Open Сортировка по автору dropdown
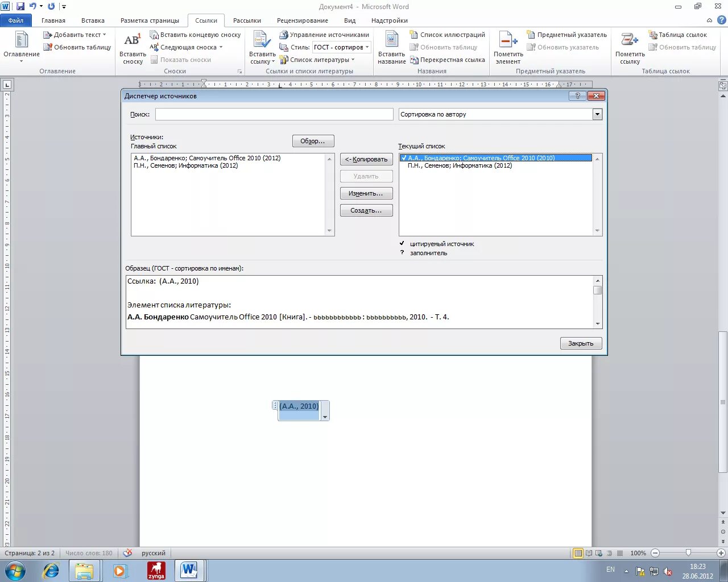 click(597, 114)
